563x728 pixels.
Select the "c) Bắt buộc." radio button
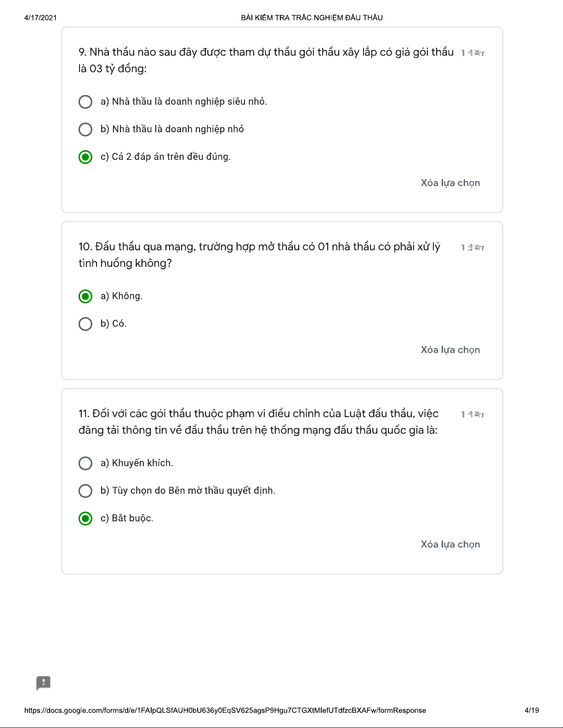click(85, 518)
